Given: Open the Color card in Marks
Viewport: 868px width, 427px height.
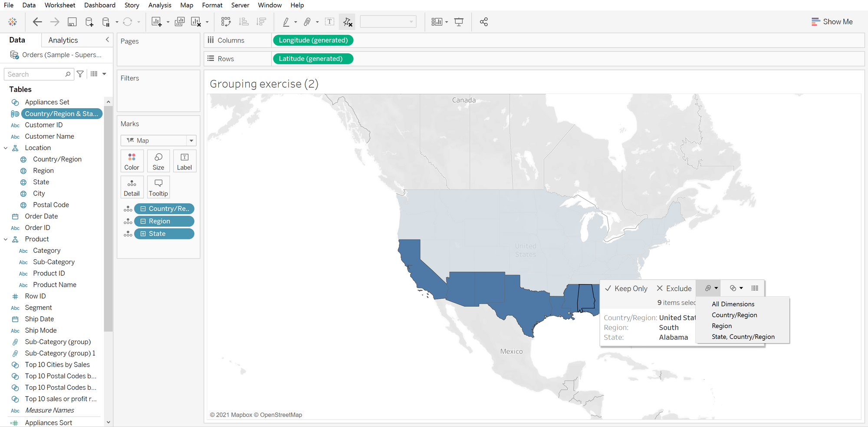Looking at the screenshot, I should [x=132, y=161].
